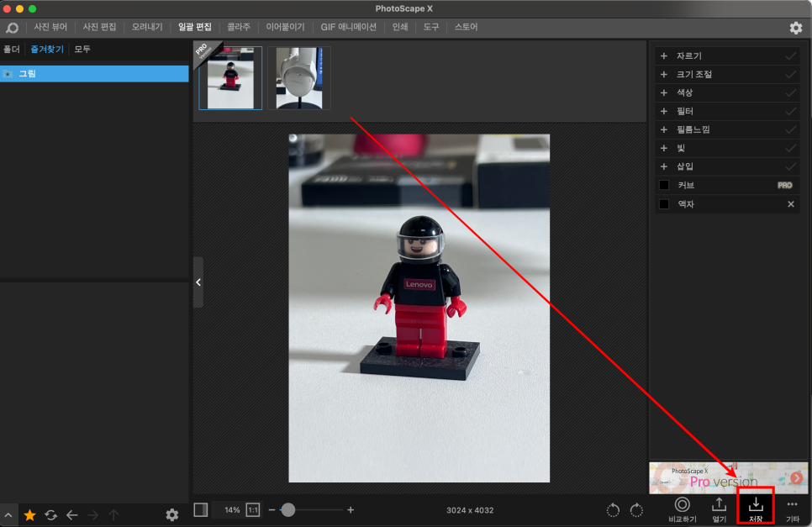This screenshot has width=812, height=527.
Task: Open the 스토어 store tab
Action: coord(466,27)
